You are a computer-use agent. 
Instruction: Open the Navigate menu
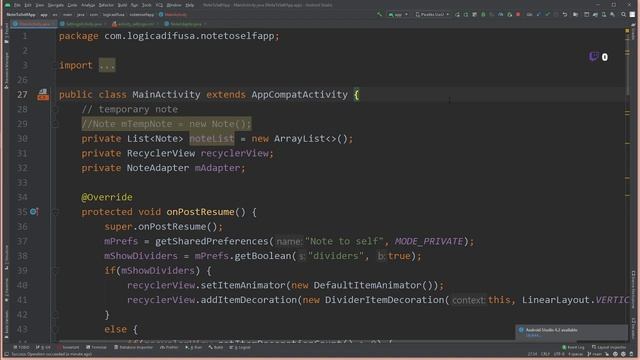coord(56,5)
